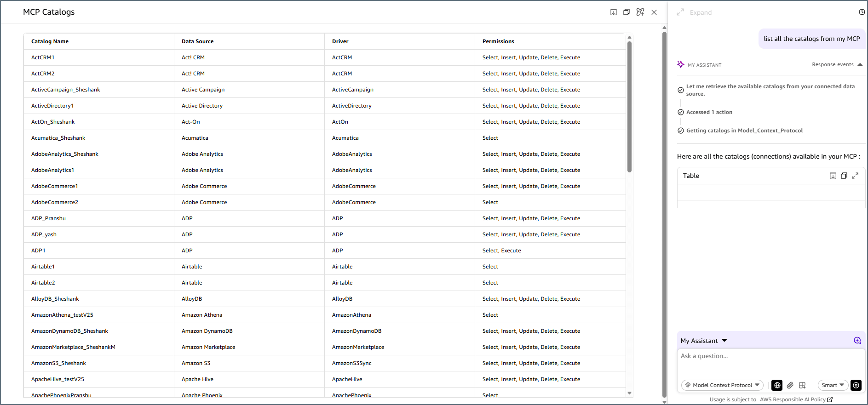Toggle the web search globe icon
The width and height of the screenshot is (868, 405).
777,385
